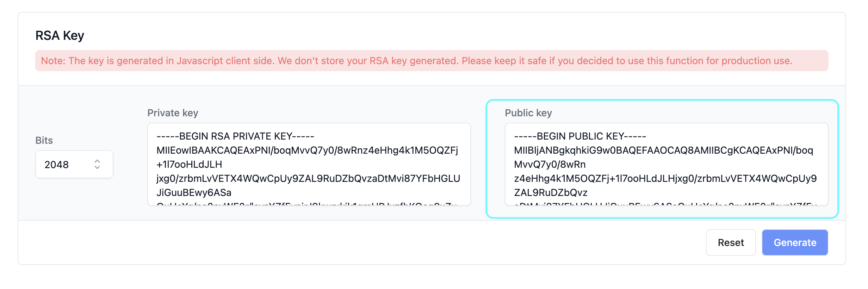The height and width of the screenshot is (289, 868).
Task: Click the BEGIN RSA PRIVATE KEY header line
Action: [x=235, y=136]
